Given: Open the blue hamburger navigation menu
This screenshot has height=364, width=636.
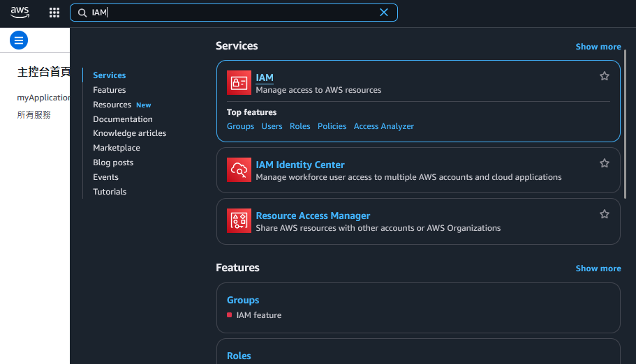Looking at the screenshot, I should pyautogui.click(x=19, y=40).
